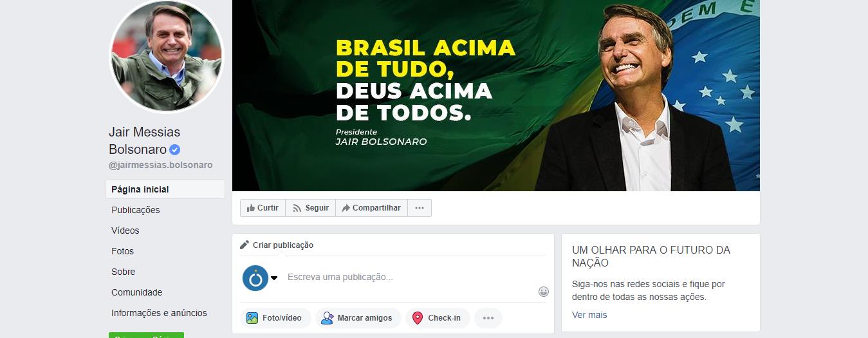Open the three-dots menu beside Compartilhar
Screen dimensions: 868x338
click(x=420, y=208)
